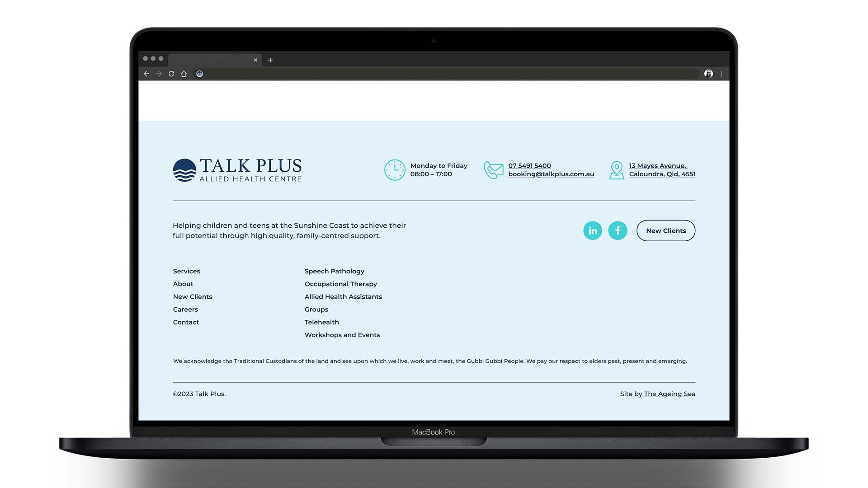Click the Speech Pathology menu link

coord(335,271)
